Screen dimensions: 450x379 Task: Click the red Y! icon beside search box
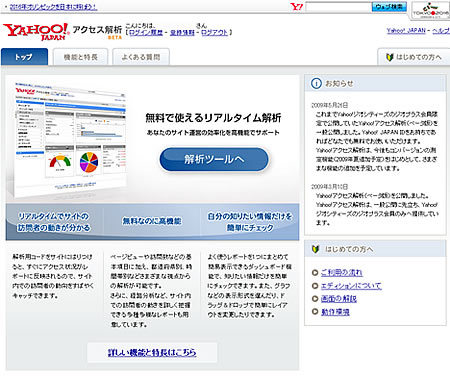[x=296, y=7]
